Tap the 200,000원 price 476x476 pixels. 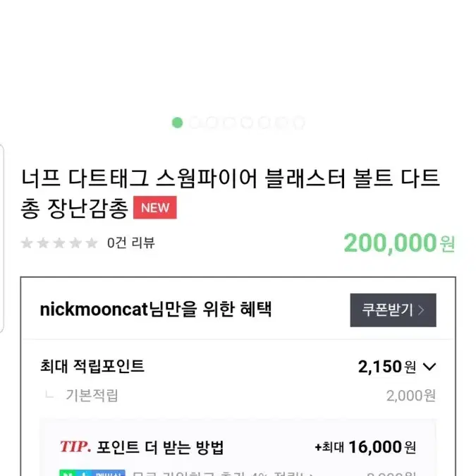399,243
